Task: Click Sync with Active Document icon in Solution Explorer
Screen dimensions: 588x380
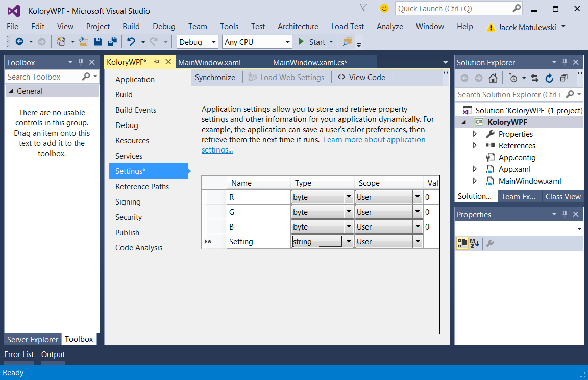Action: pyautogui.click(x=535, y=78)
